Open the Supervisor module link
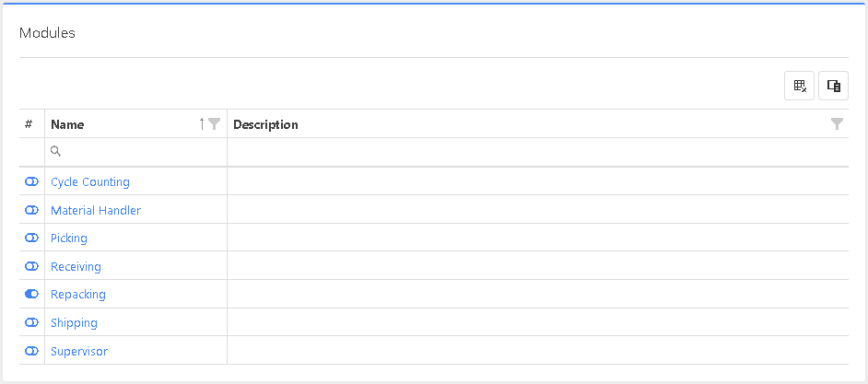868x384 pixels. point(79,352)
